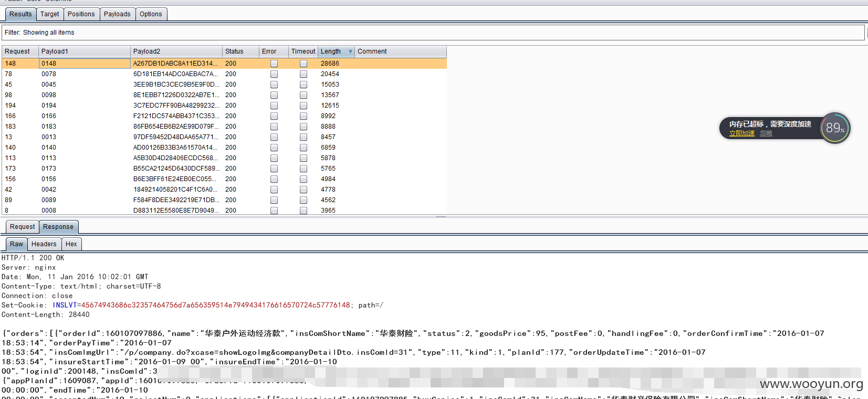868x399 pixels.
Task: Sort by the Comment column header
Action: click(x=401, y=51)
